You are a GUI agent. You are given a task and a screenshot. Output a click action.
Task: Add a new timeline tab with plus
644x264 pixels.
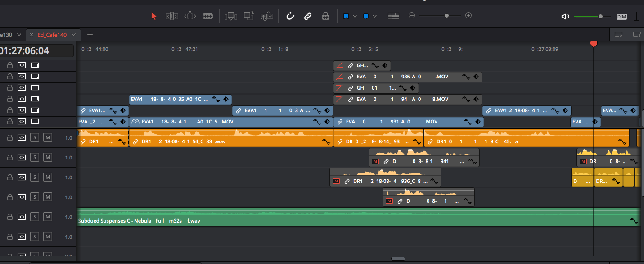(90, 35)
